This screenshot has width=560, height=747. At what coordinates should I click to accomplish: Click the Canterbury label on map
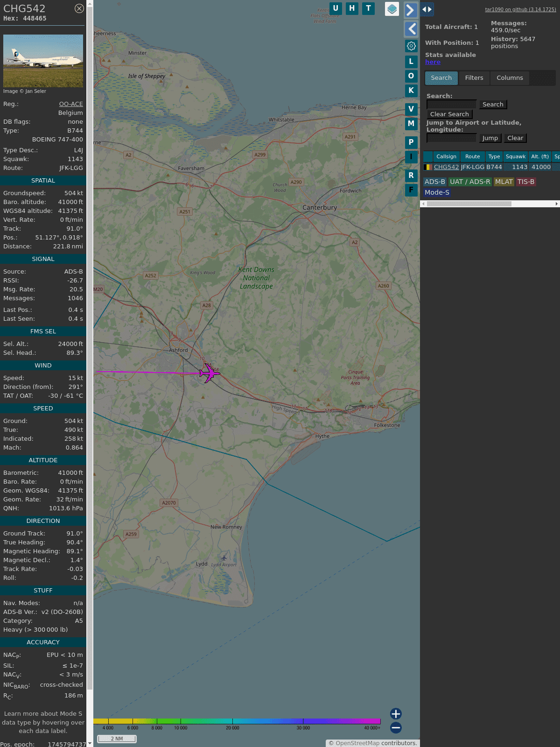pyautogui.click(x=320, y=207)
